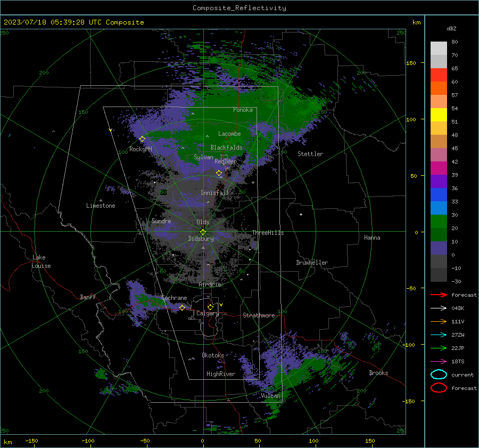Click the 150 y-axis tick label

(411, 63)
